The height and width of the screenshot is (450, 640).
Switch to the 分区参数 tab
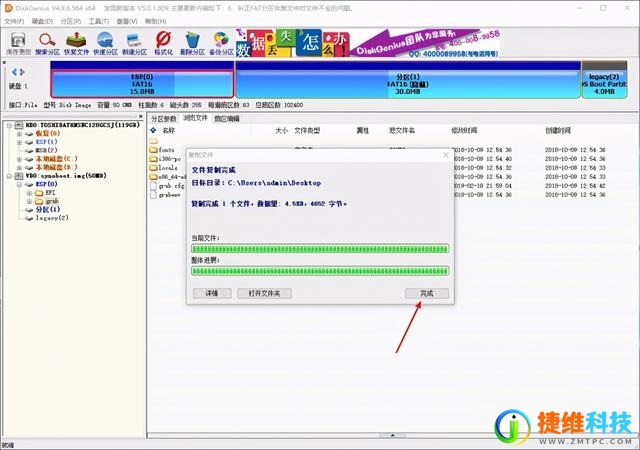pyautogui.click(x=164, y=118)
